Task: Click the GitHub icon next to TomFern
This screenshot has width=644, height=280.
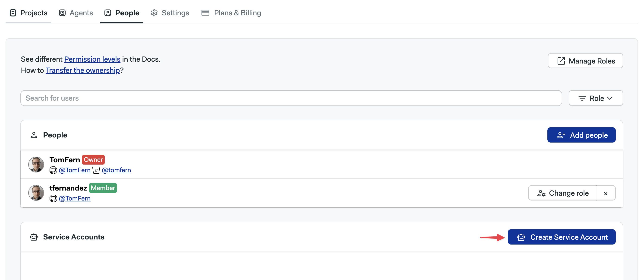Action: point(54,170)
